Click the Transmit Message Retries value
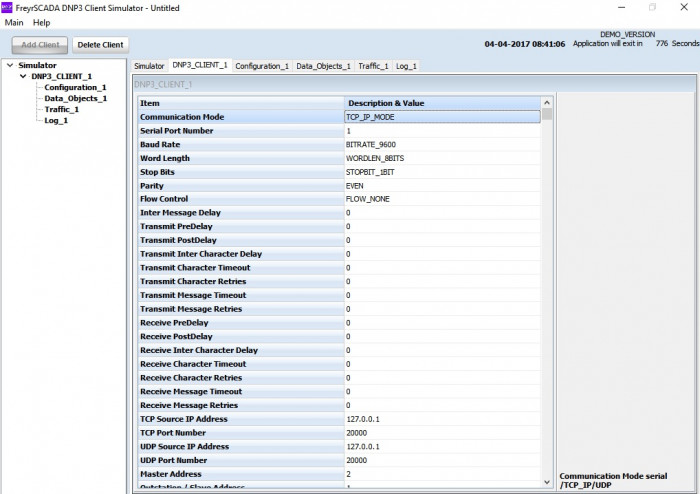This screenshot has width=700, height=494. pos(442,309)
